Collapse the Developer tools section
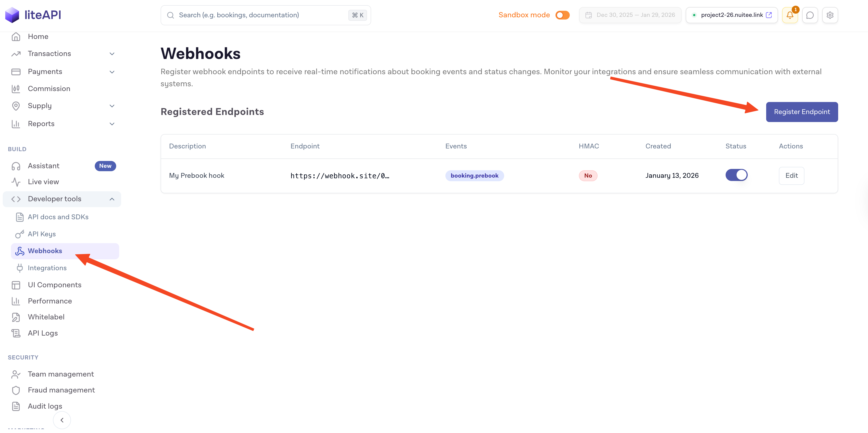Image resolution: width=868 pixels, height=433 pixels. click(112, 199)
